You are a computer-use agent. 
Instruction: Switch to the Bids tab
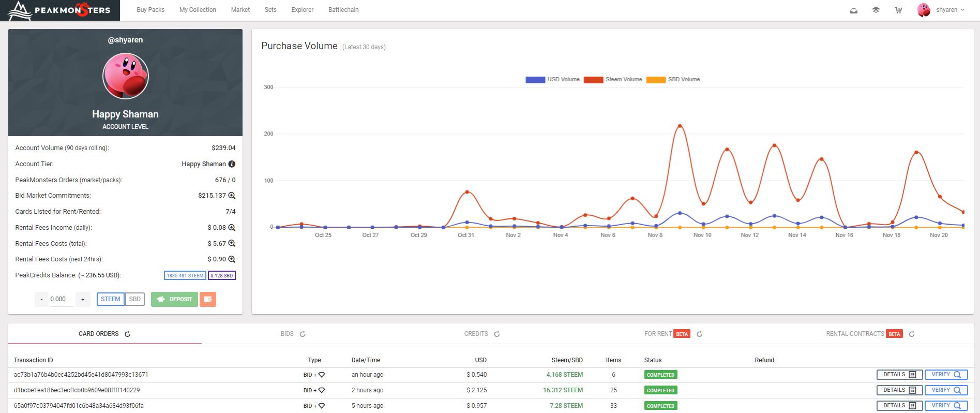(287, 334)
